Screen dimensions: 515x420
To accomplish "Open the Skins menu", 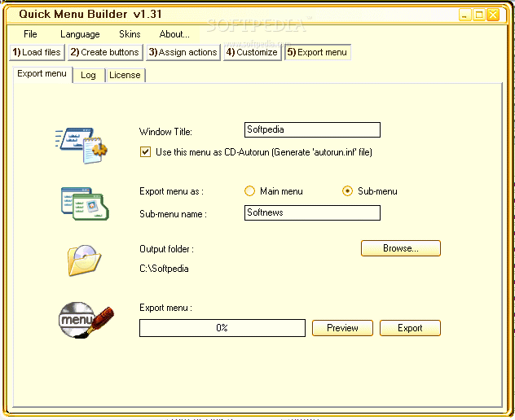I will click(x=130, y=34).
